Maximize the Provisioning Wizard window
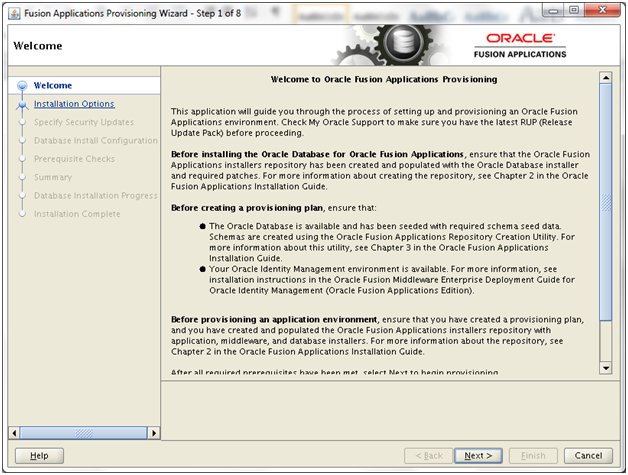628x475 pixels. click(574, 10)
